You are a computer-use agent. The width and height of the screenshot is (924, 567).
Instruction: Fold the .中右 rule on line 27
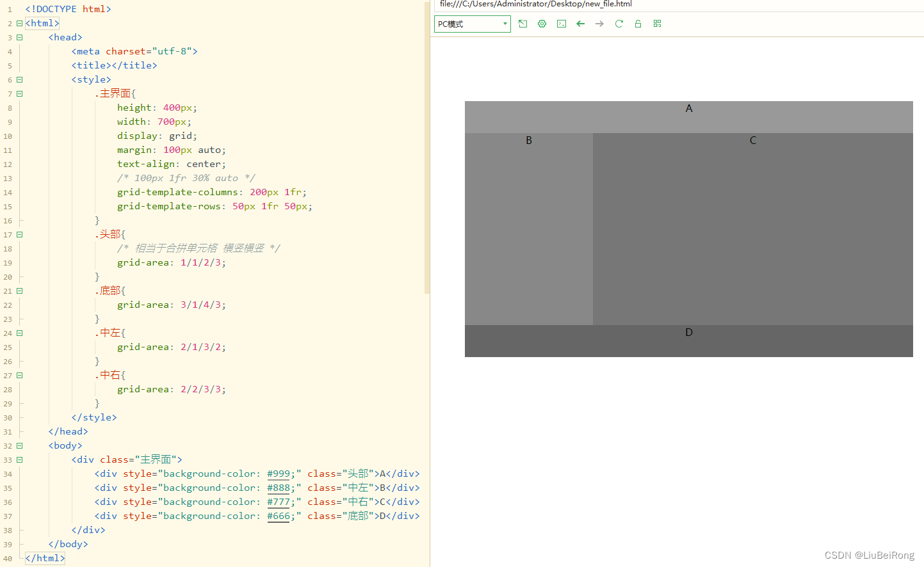point(19,375)
